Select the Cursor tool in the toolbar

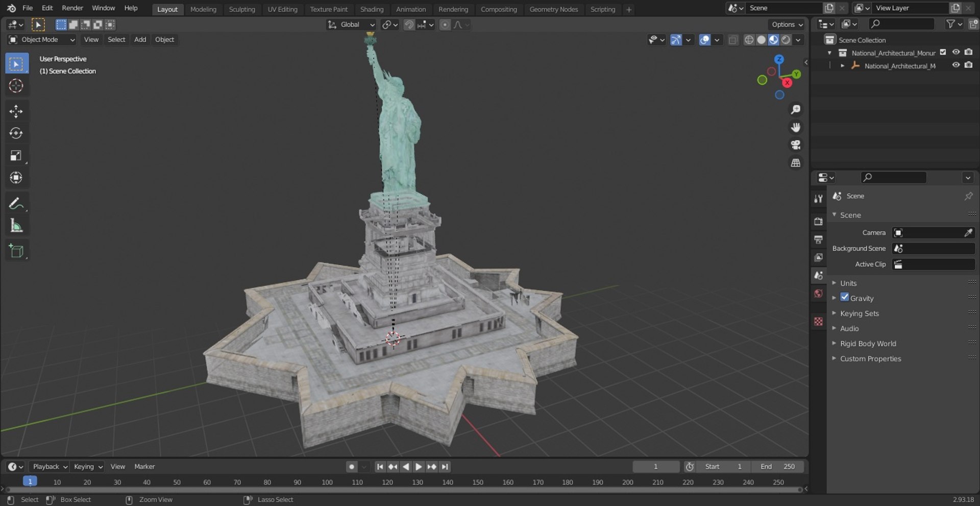pos(16,86)
